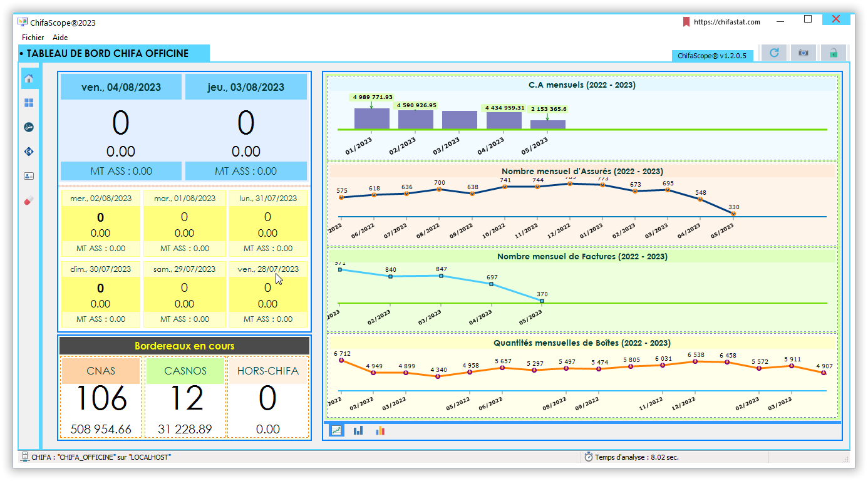Select the blue diamond sidebar icon
Viewport: 868px width, 481px height.
(x=29, y=152)
